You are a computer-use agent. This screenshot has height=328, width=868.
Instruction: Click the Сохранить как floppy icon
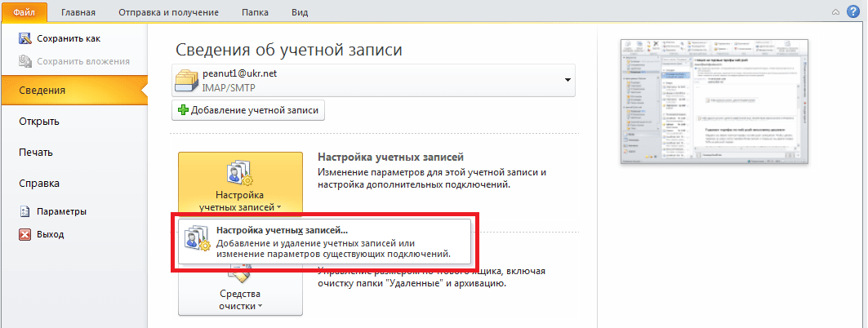click(x=25, y=38)
